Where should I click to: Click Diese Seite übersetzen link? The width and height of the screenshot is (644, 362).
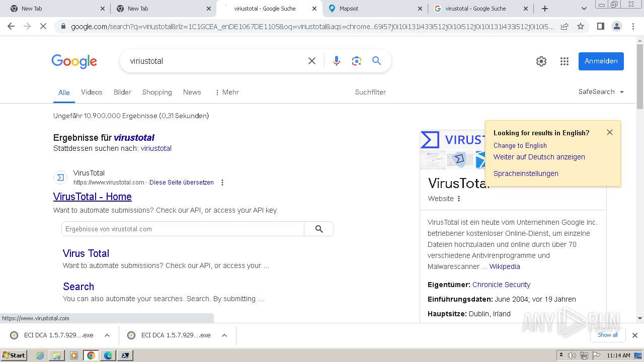182,183
